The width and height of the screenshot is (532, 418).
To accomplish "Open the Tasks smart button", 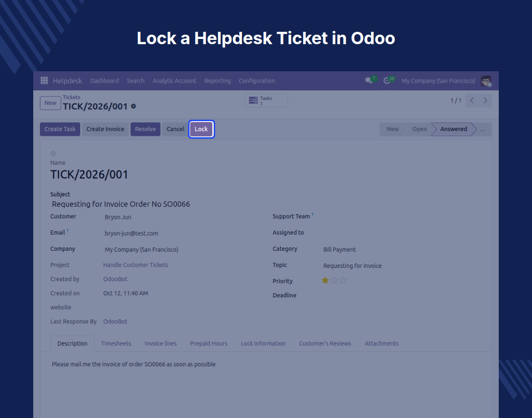I will pos(266,100).
